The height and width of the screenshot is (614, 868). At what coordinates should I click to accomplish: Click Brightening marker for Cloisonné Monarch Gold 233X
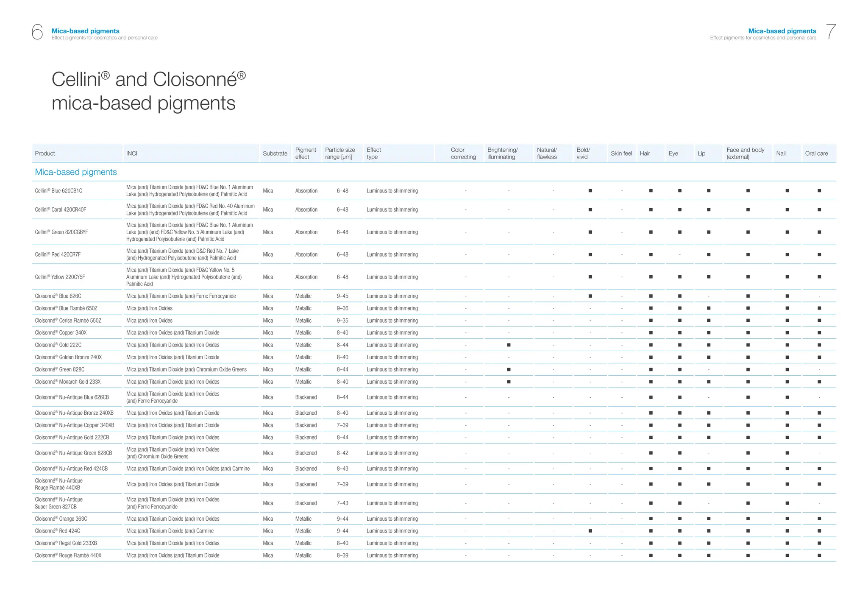click(x=509, y=382)
